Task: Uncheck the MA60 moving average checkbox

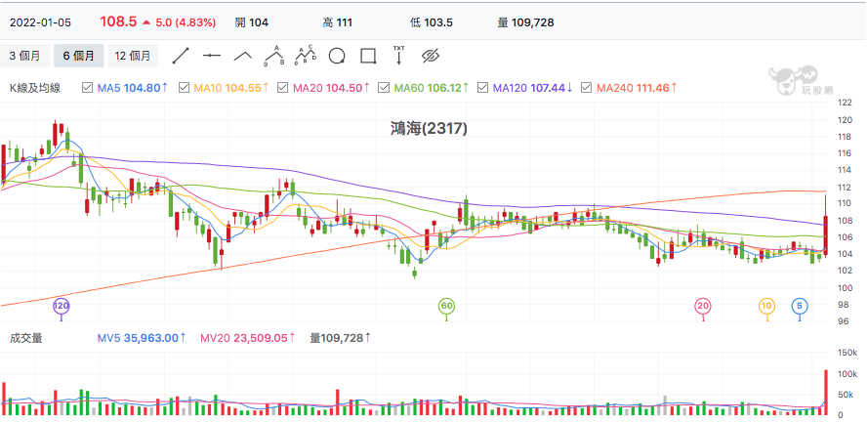Action: pyautogui.click(x=383, y=88)
